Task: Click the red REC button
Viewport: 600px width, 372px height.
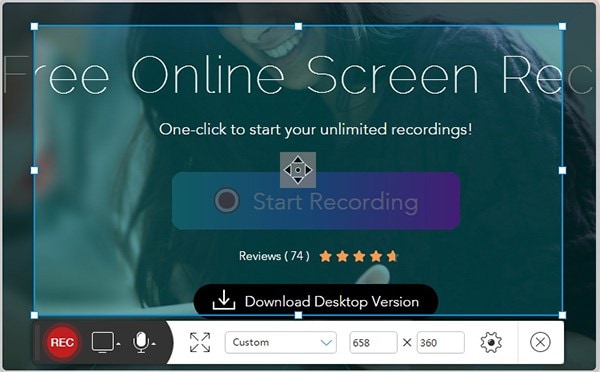Action: 62,342
